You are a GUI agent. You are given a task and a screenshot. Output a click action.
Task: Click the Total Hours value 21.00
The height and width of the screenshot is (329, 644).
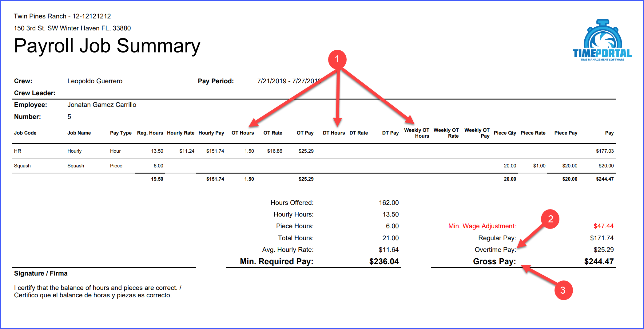391,238
